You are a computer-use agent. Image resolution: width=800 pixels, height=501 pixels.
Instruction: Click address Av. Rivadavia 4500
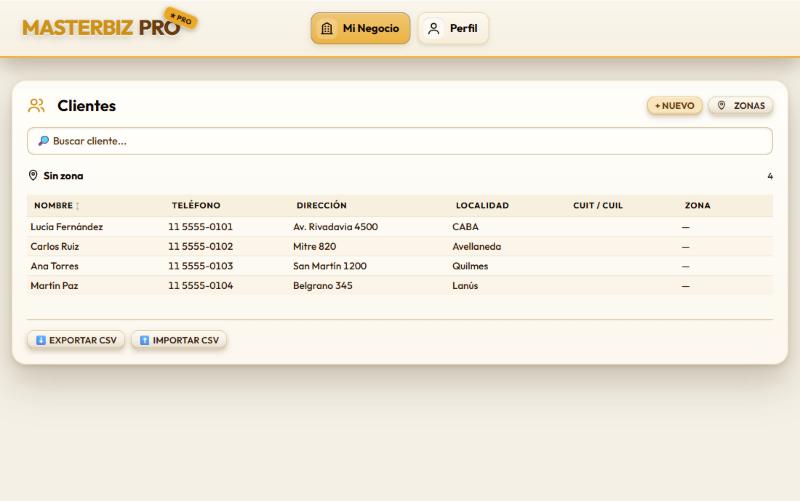(335, 227)
